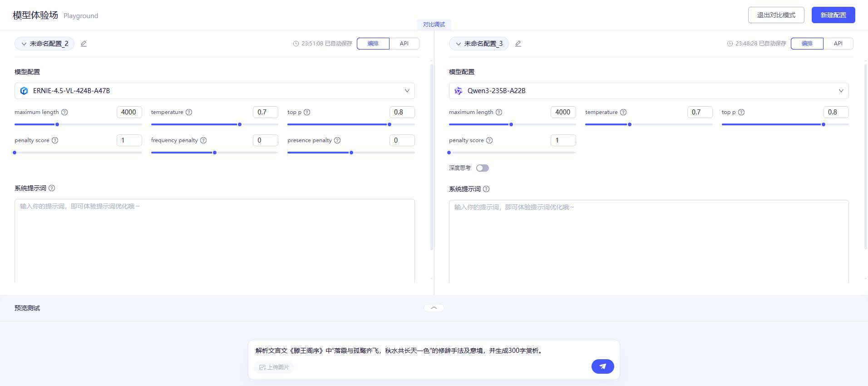Click right 系统提示词 text area
This screenshot has height=386, width=868.
click(x=649, y=241)
